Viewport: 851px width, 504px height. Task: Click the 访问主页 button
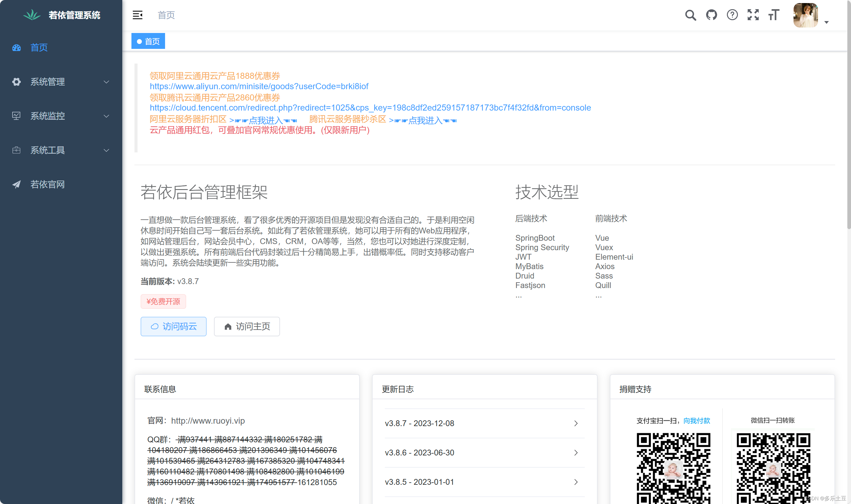pos(247,327)
